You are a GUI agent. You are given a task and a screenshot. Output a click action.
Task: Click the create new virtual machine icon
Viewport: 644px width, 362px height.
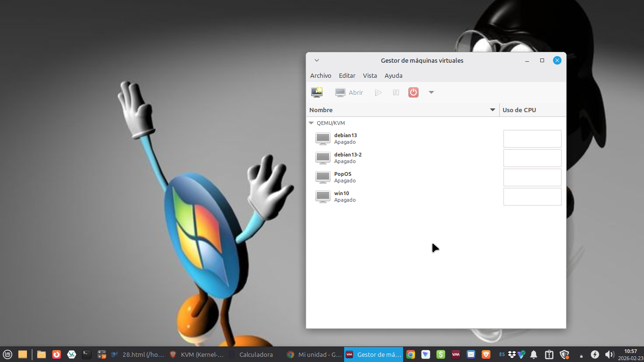[x=317, y=92]
